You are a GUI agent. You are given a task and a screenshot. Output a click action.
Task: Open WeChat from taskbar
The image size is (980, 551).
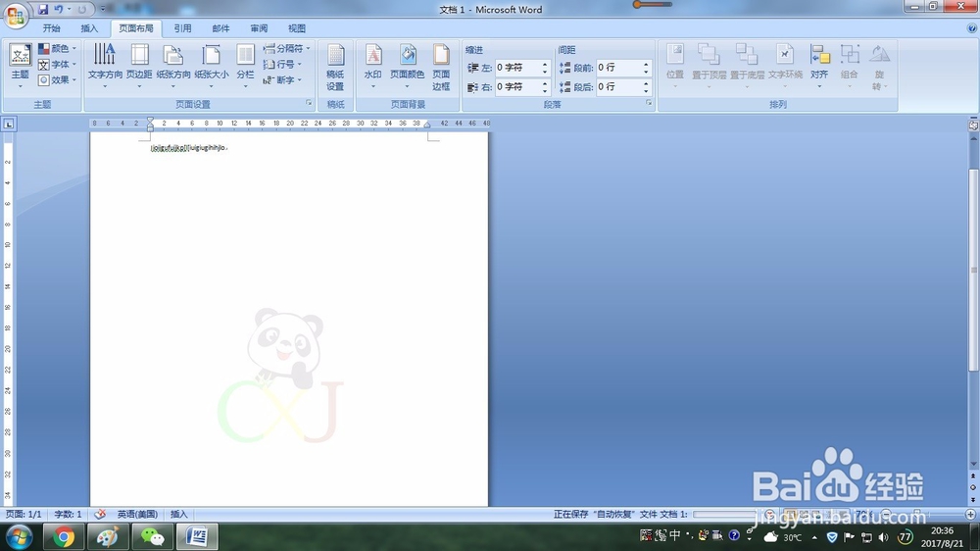[x=152, y=537]
